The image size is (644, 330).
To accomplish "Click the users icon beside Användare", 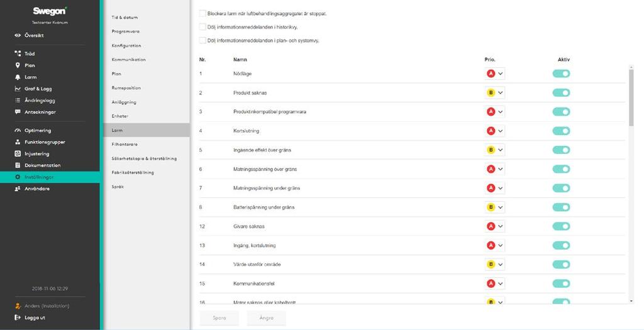I will point(18,189).
